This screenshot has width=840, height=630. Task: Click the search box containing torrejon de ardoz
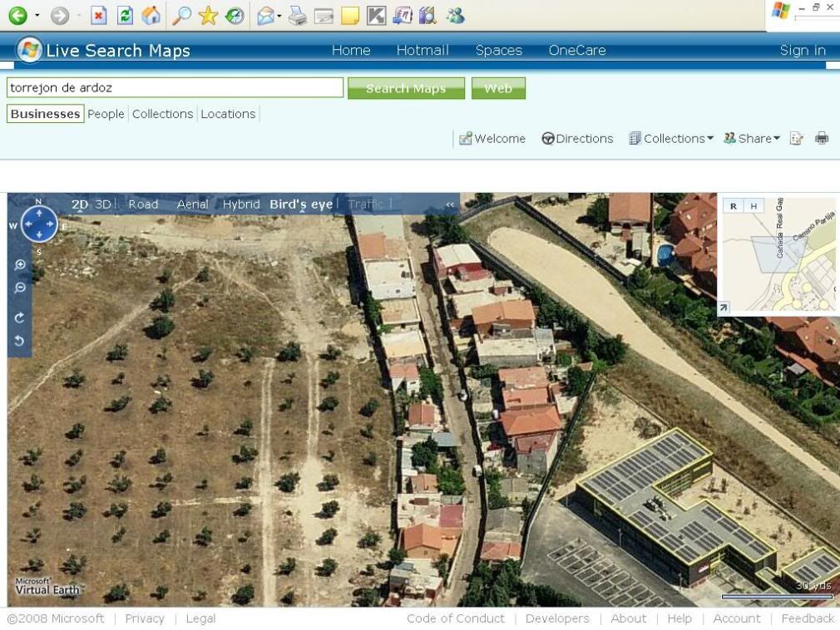point(175,87)
